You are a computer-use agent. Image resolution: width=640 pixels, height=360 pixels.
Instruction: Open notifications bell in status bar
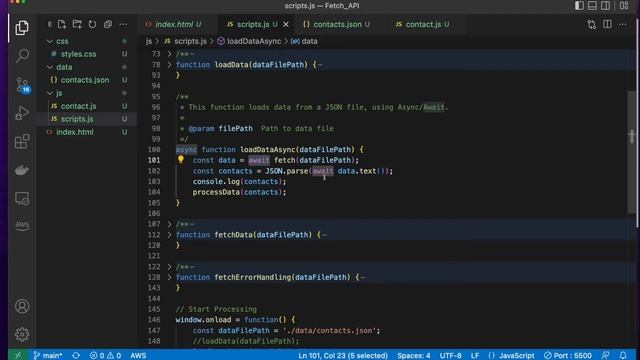(623, 355)
